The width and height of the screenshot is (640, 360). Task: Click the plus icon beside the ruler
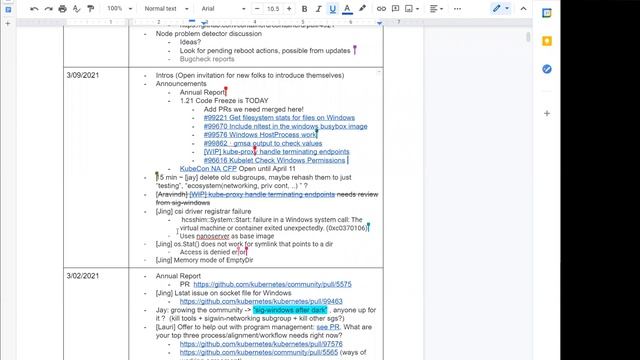8,24
